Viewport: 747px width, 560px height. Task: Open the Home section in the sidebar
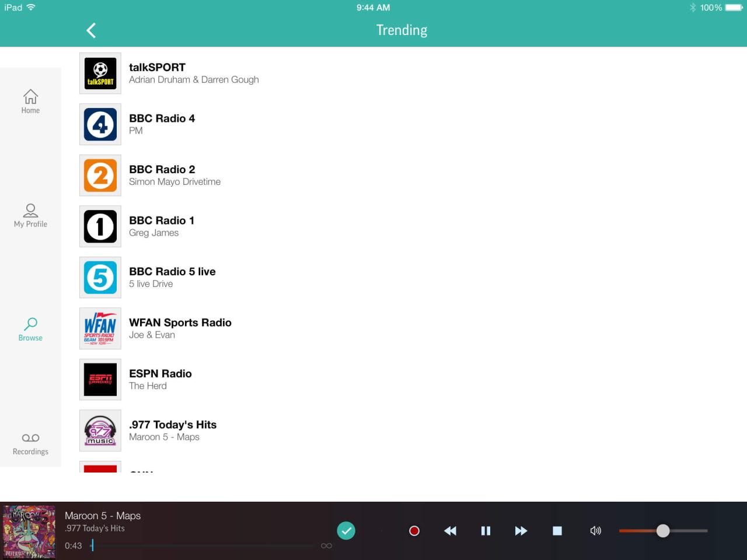click(x=30, y=99)
